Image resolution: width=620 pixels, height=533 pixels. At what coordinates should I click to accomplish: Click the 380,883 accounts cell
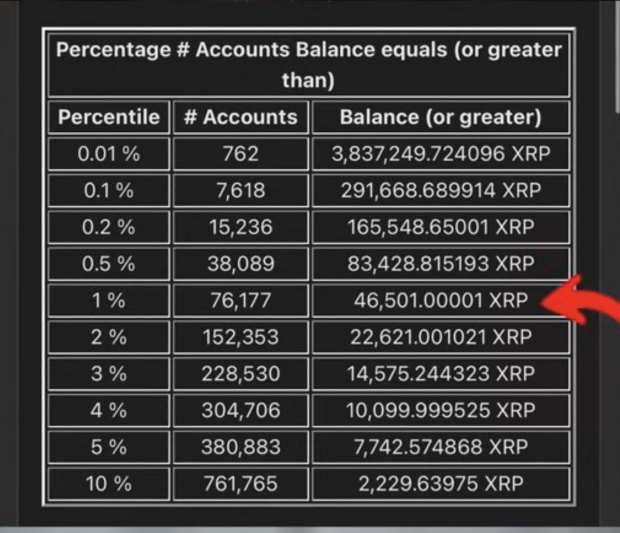(x=240, y=447)
